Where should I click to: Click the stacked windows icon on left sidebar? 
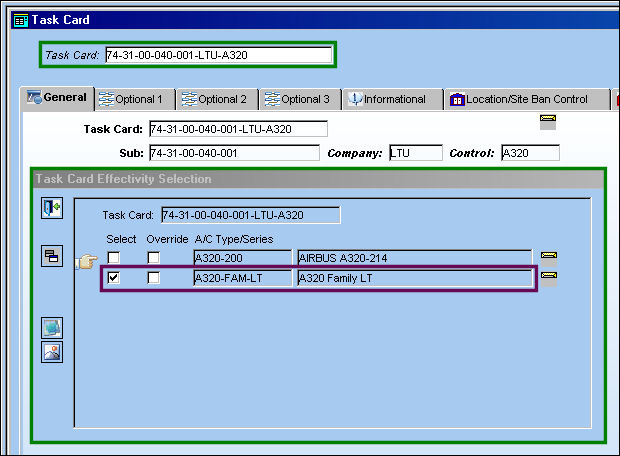point(52,256)
